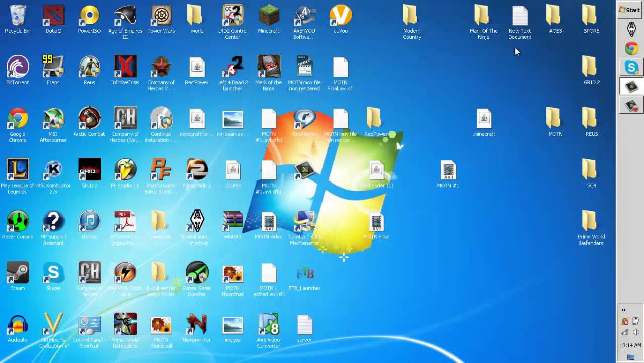Launch FL Studio 11 shortcut

125,170
